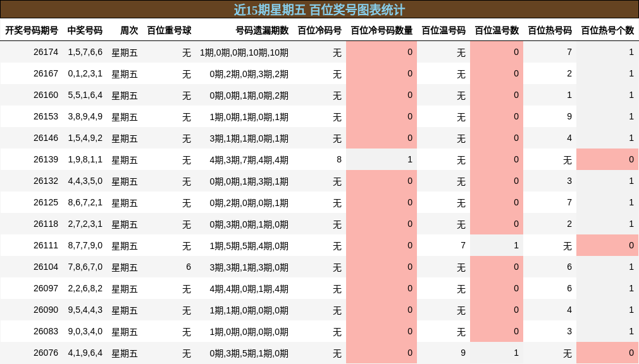The height and width of the screenshot is (364, 639).
Task: Click the 百位冷号码数量 column header
Action: (382, 30)
